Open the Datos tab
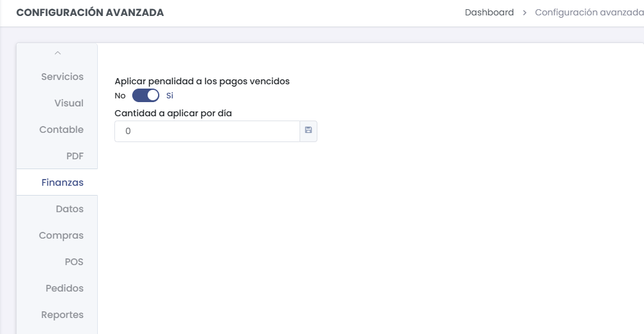This screenshot has width=644, height=334. coord(70,209)
